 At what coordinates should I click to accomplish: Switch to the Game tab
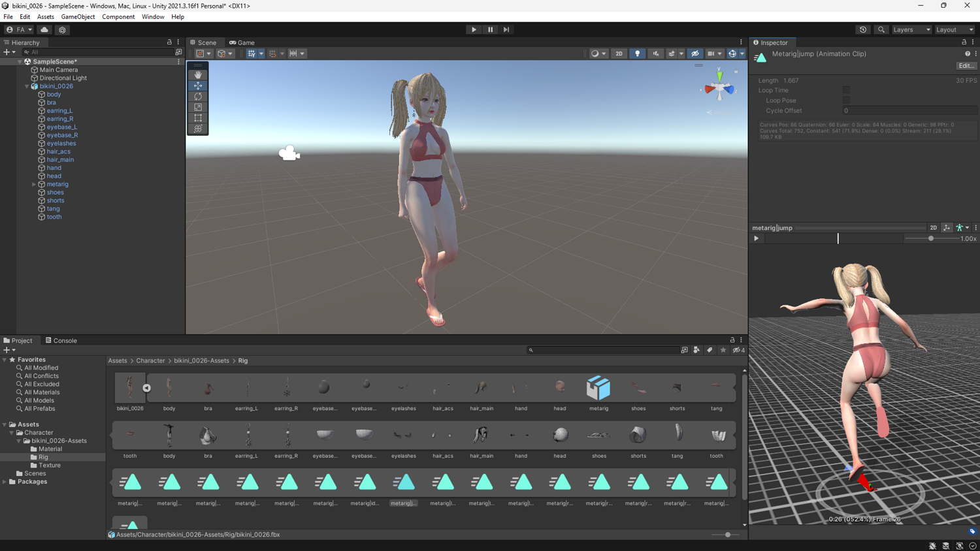[242, 42]
